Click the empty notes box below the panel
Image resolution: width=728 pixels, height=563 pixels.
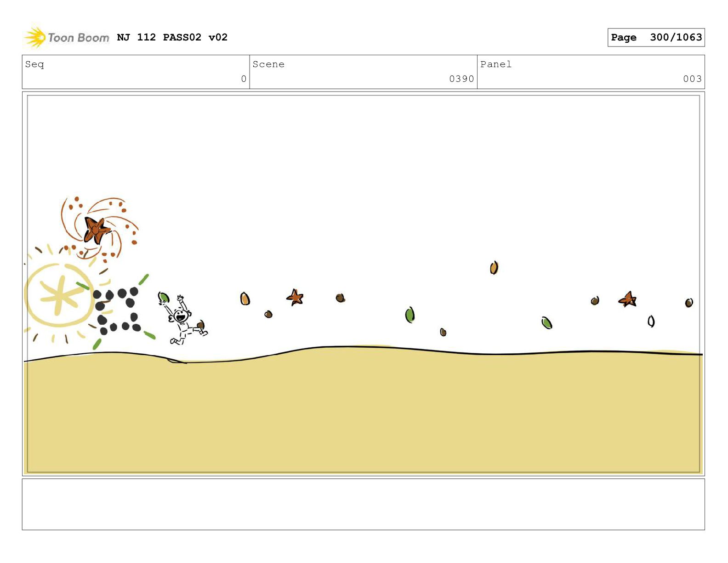coord(363,504)
